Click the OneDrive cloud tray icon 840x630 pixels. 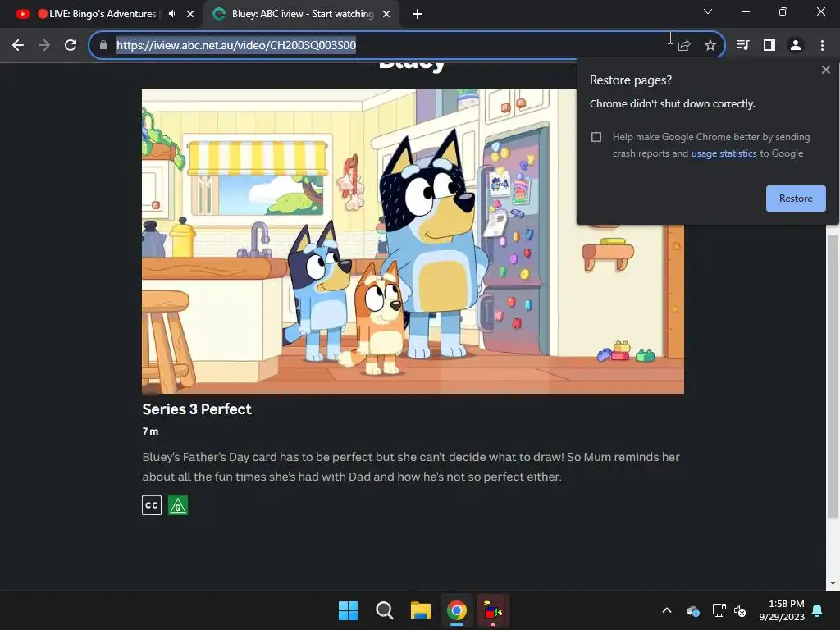692,610
